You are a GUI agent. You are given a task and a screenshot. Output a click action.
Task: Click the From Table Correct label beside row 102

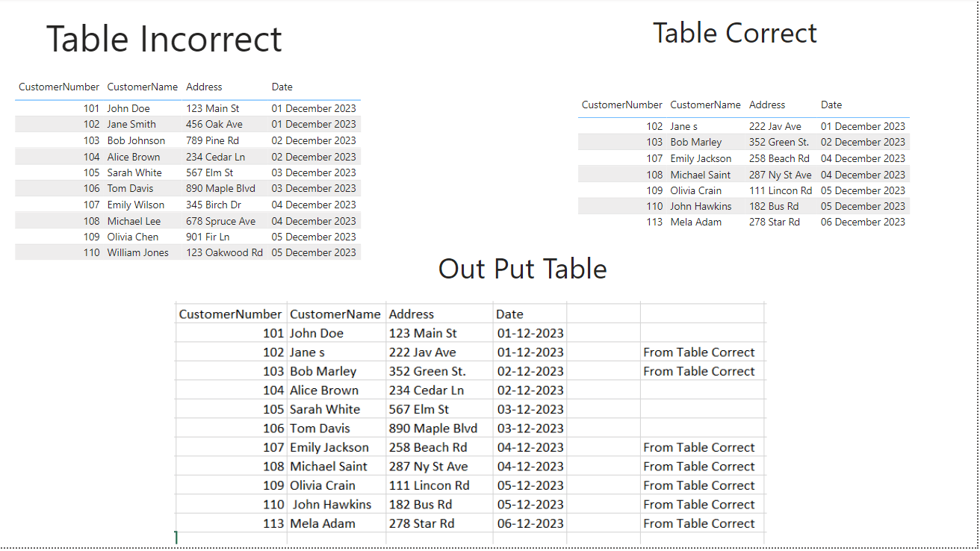pyautogui.click(x=699, y=352)
